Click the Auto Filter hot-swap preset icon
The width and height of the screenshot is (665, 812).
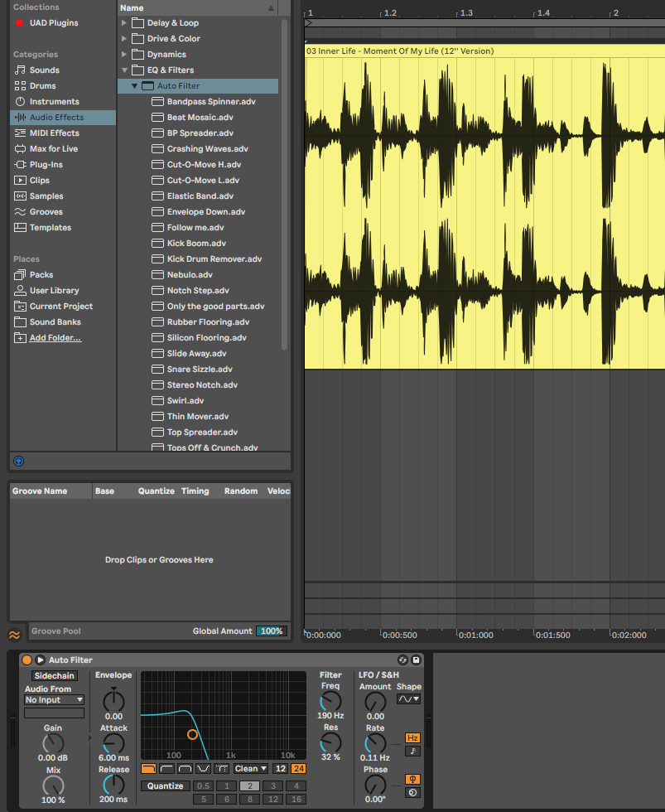point(402,660)
